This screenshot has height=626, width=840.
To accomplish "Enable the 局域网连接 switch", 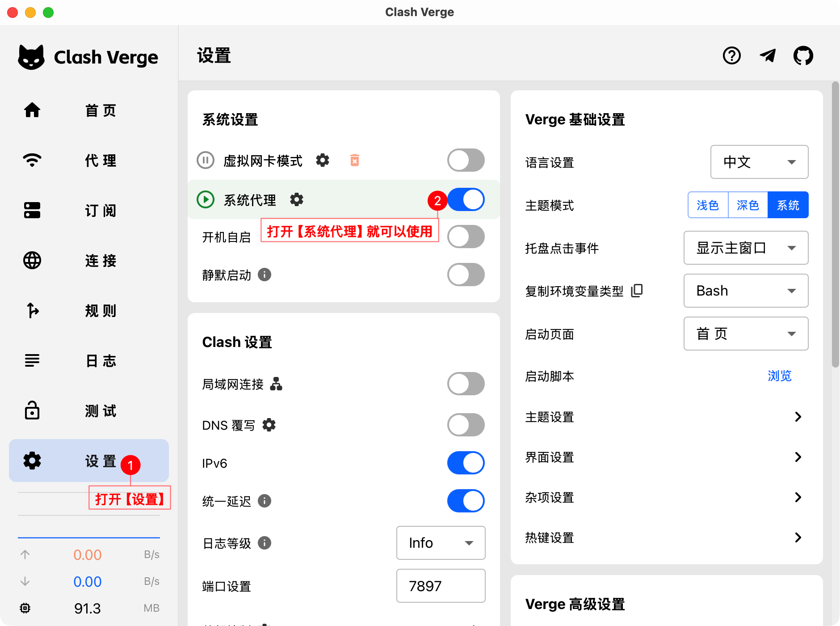I will point(466,384).
